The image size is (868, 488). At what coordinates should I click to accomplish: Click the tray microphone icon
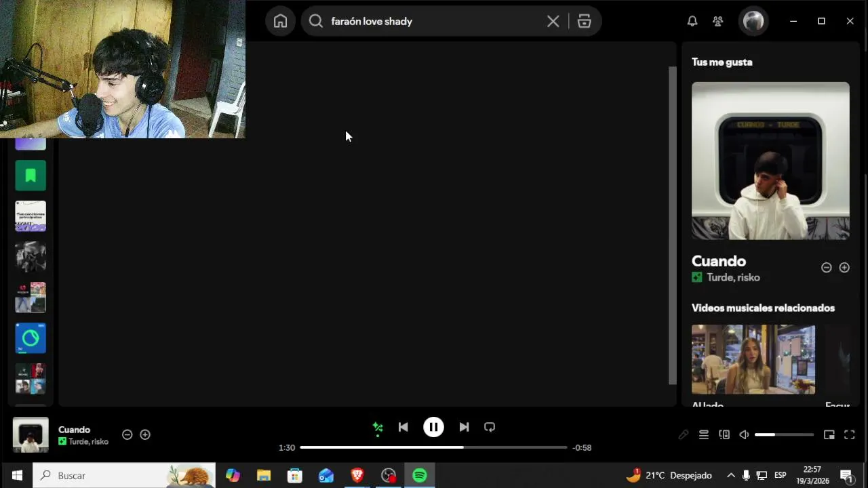[746, 475]
